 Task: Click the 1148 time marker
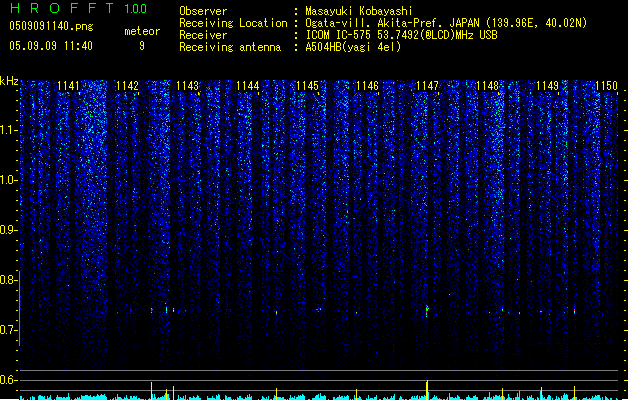tap(487, 86)
